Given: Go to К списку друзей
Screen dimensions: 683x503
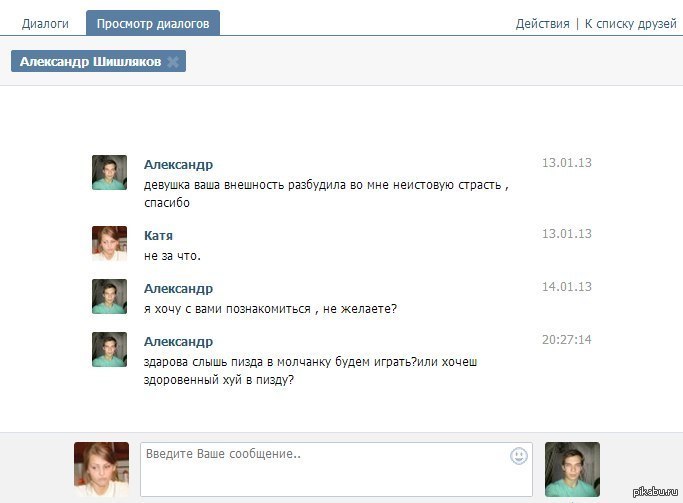Looking at the screenshot, I should pyautogui.click(x=630, y=24).
